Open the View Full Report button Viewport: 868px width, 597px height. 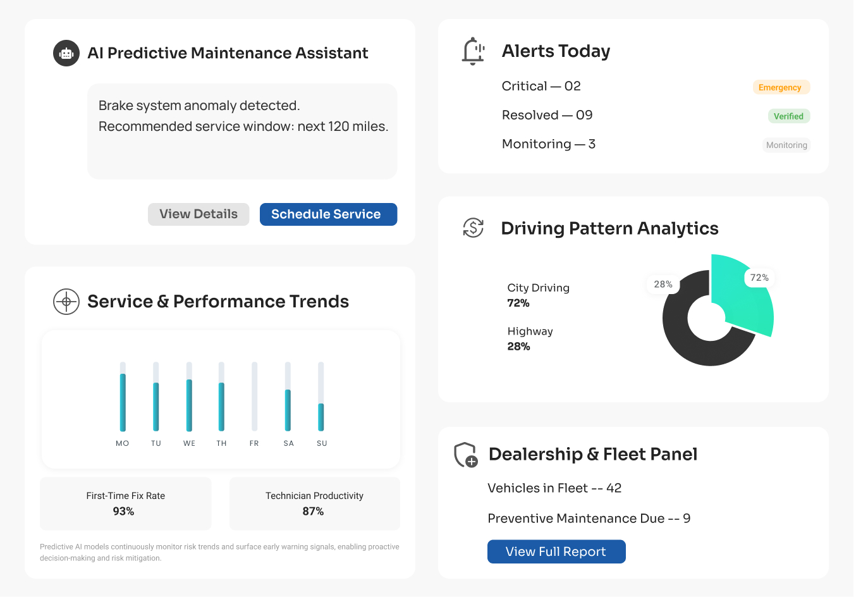[x=556, y=551]
